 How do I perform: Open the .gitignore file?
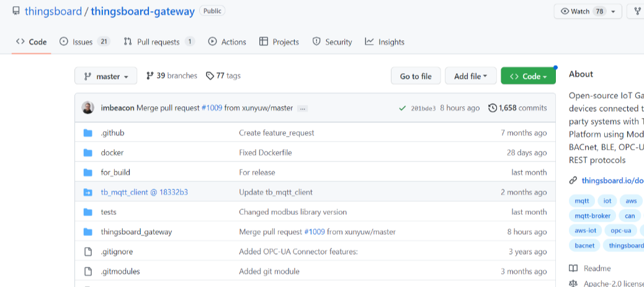[x=117, y=252]
